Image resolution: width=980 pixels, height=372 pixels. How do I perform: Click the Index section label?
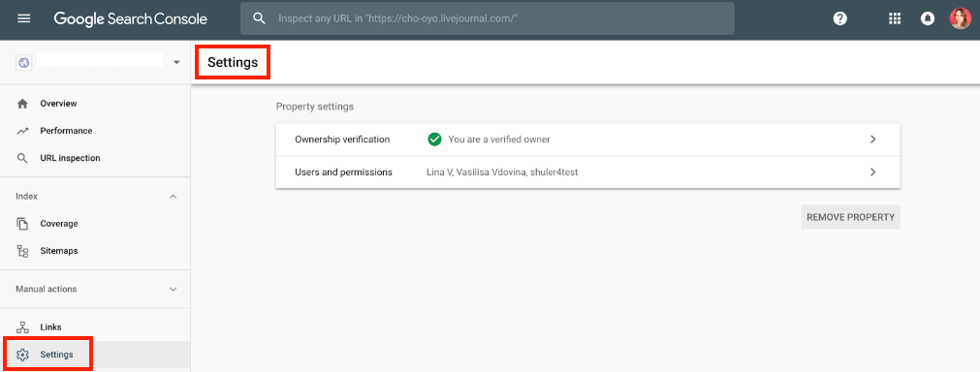click(x=27, y=197)
